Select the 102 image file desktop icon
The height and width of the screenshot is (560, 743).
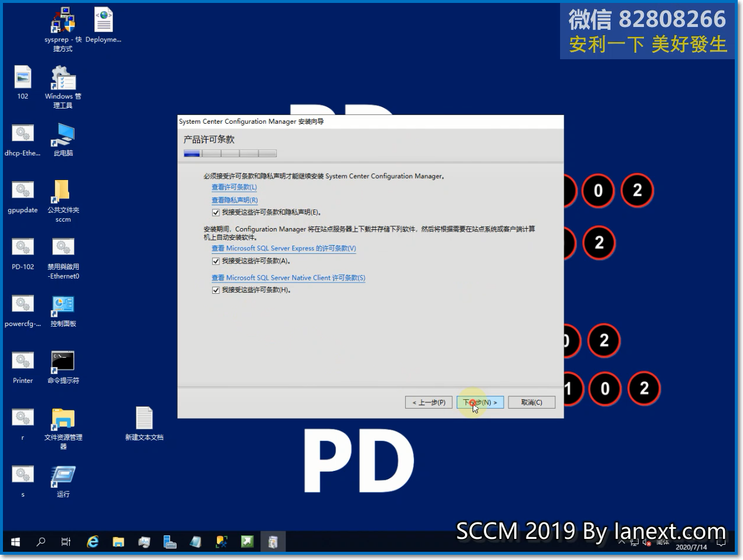click(x=23, y=83)
